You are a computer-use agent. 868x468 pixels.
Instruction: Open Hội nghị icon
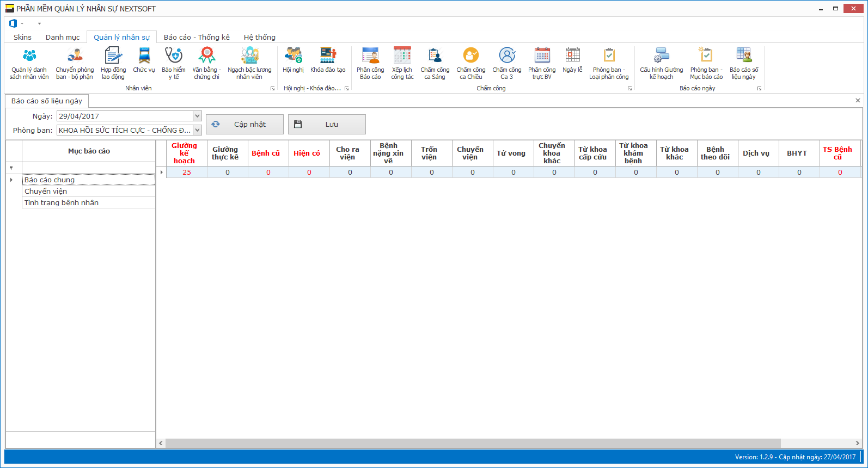tap(293, 60)
